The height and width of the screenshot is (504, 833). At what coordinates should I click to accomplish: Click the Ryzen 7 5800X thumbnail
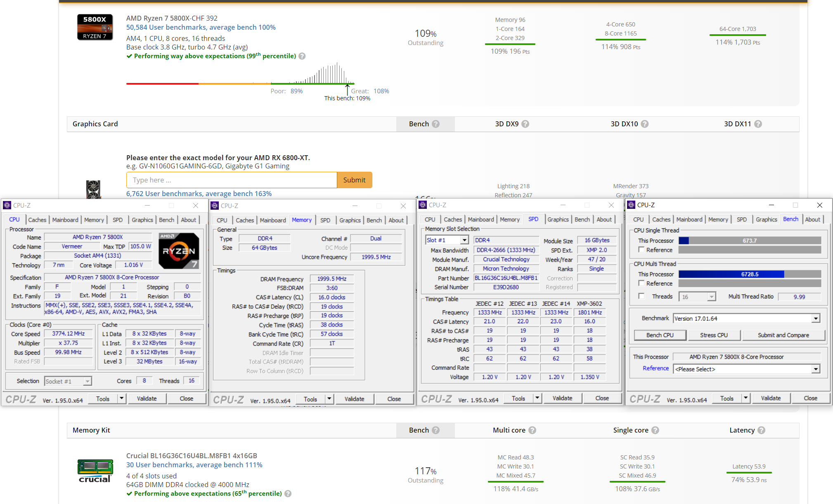tap(95, 27)
